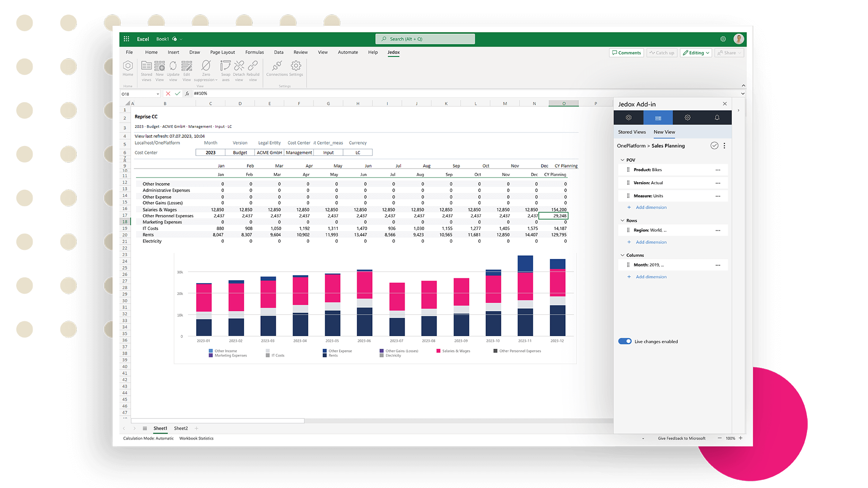Screen dimensions: 868x488
Task: Collapse the POV section
Action: click(623, 160)
